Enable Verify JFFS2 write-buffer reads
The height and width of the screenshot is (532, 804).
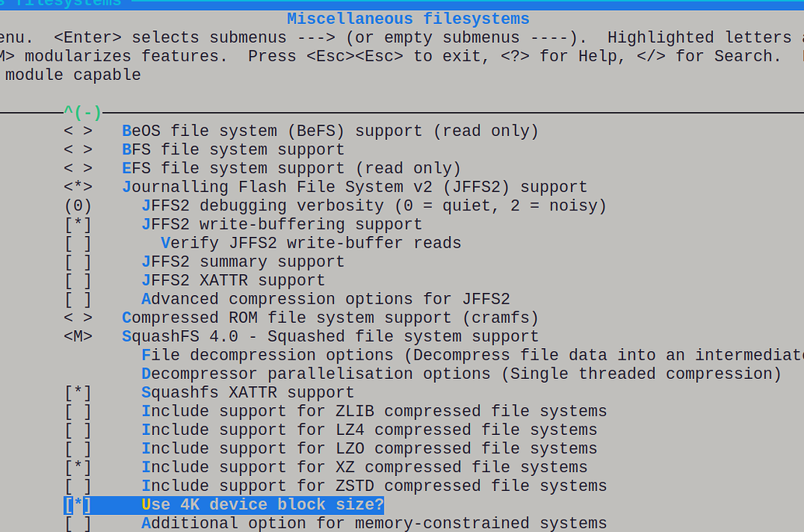78,243
